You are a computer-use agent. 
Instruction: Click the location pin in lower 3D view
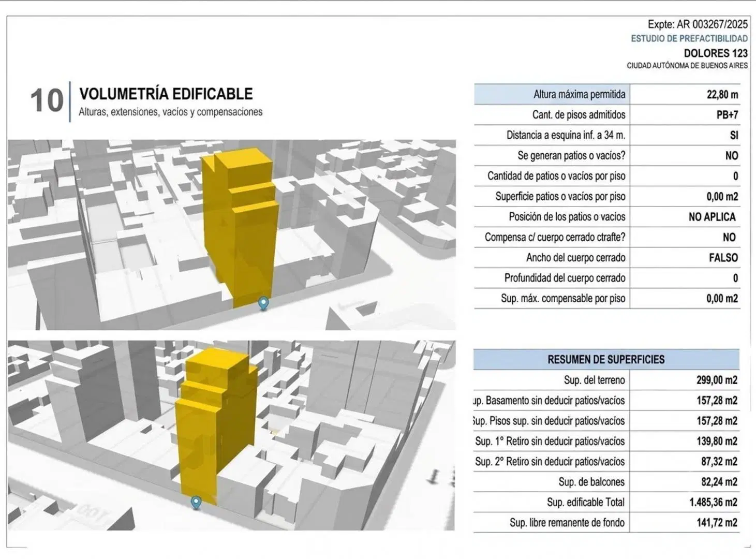click(x=196, y=502)
